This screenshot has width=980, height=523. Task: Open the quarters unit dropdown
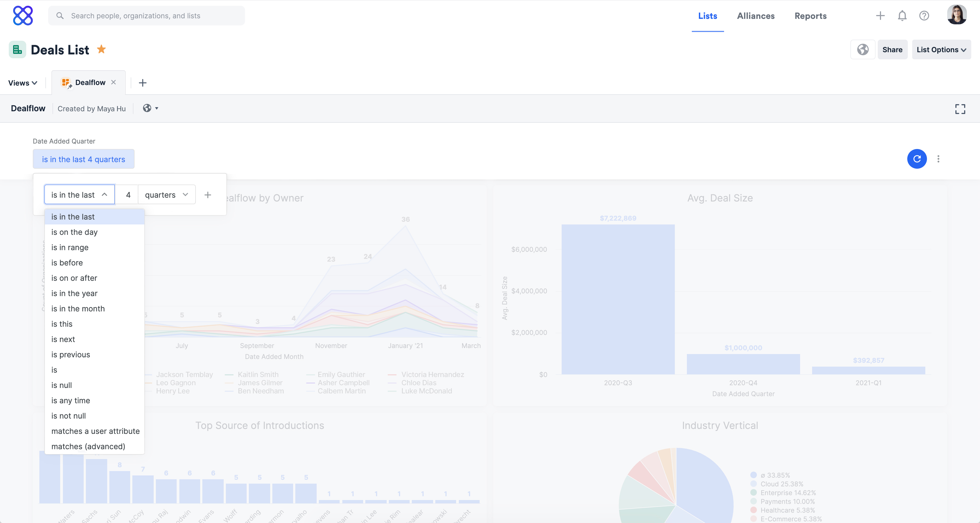166,194
